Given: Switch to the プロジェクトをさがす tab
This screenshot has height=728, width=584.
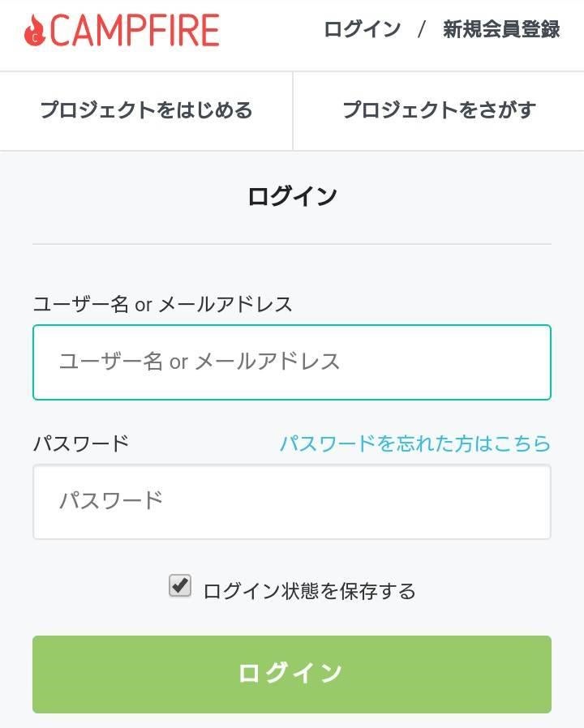Looking at the screenshot, I should tap(439, 110).
